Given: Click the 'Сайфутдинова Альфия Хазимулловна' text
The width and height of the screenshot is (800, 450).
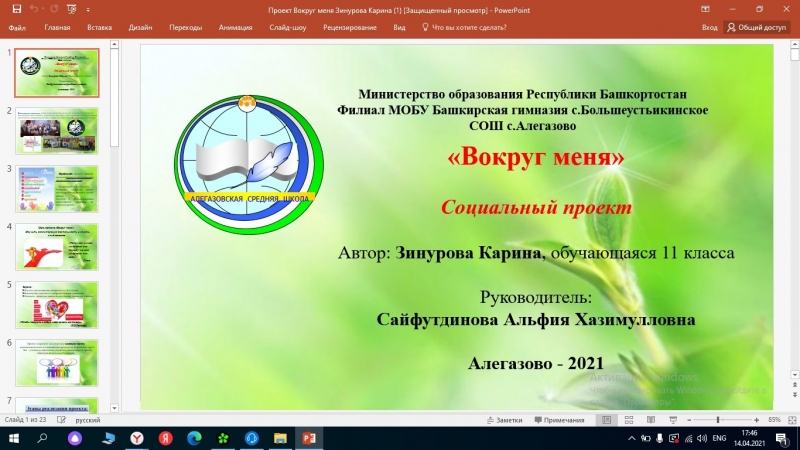Looking at the screenshot, I should [536, 319].
